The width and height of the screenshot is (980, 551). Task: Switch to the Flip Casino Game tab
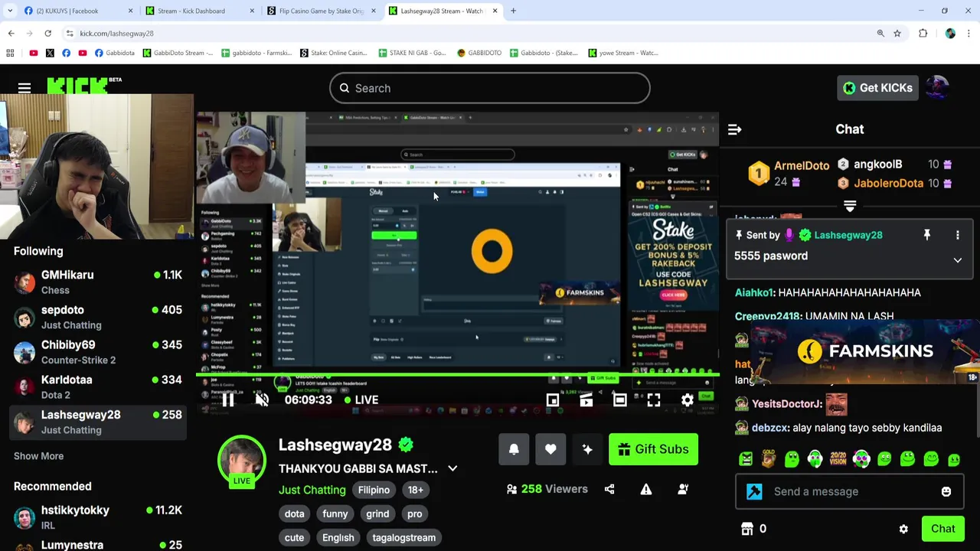322,11
